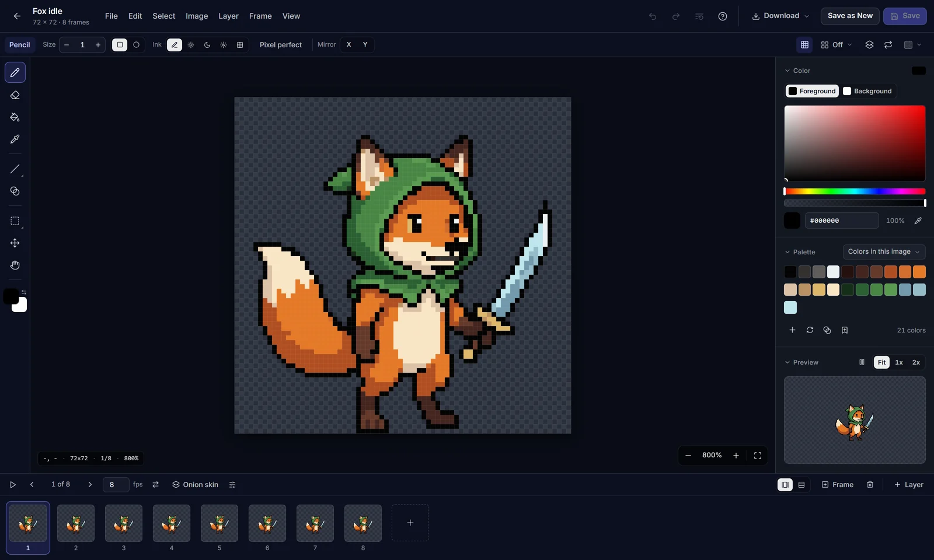934x560 pixels.
Task: Select the Line tool
Action: pyautogui.click(x=15, y=169)
